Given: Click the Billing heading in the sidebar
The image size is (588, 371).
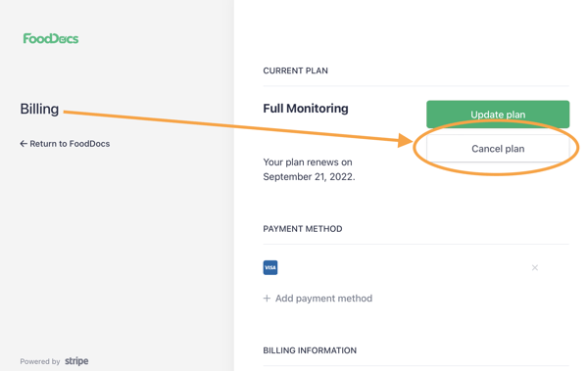Looking at the screenshot, I should click(x=39, y=109).
